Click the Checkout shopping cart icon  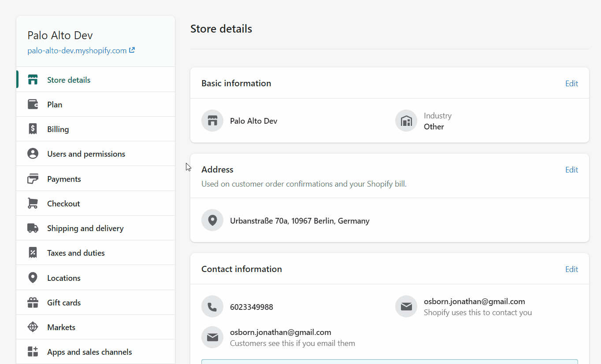(x=33, y=203)
